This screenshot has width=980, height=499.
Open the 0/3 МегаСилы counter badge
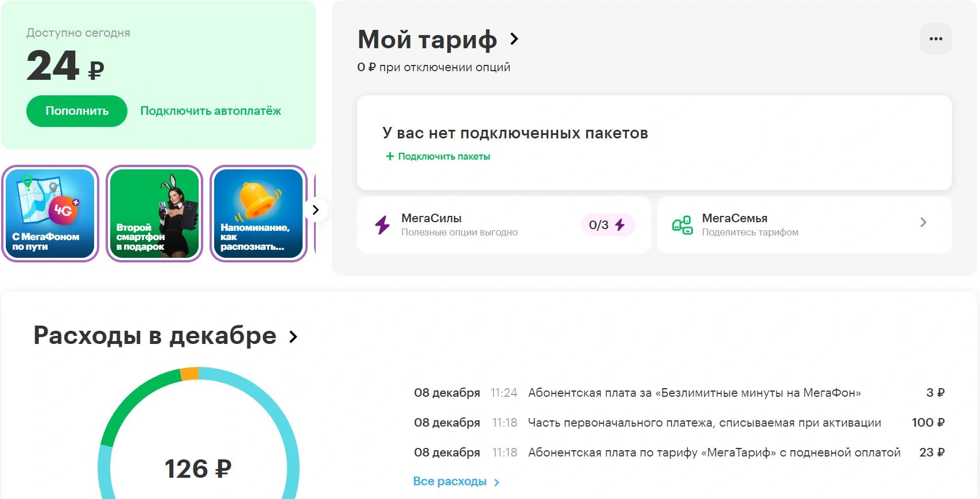coord(608,225)
